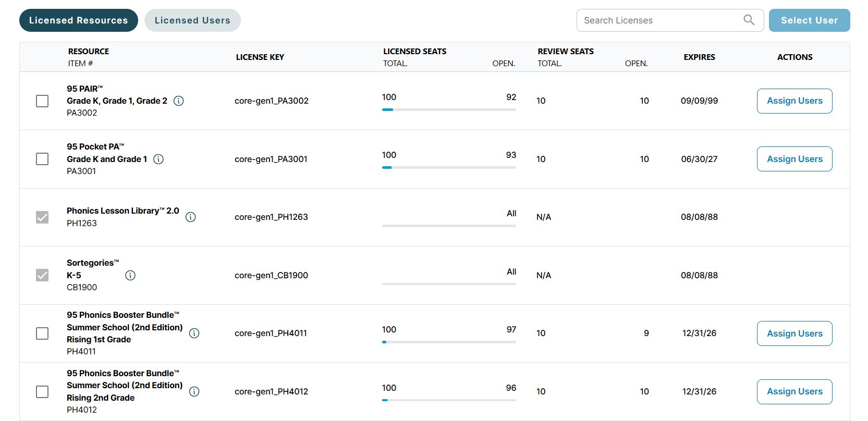Viewport: 868px width, 421px height.
Task: Click item number CB1900
Action: click(x=82, y=287)
